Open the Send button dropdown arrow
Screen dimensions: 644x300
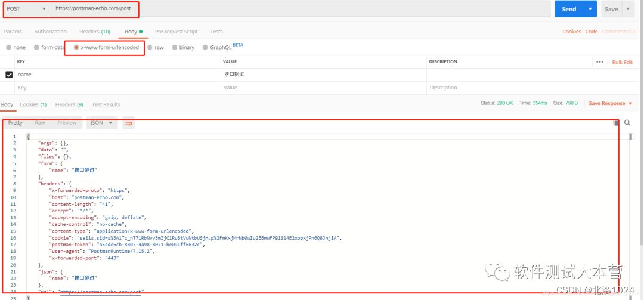coord(590,9)
